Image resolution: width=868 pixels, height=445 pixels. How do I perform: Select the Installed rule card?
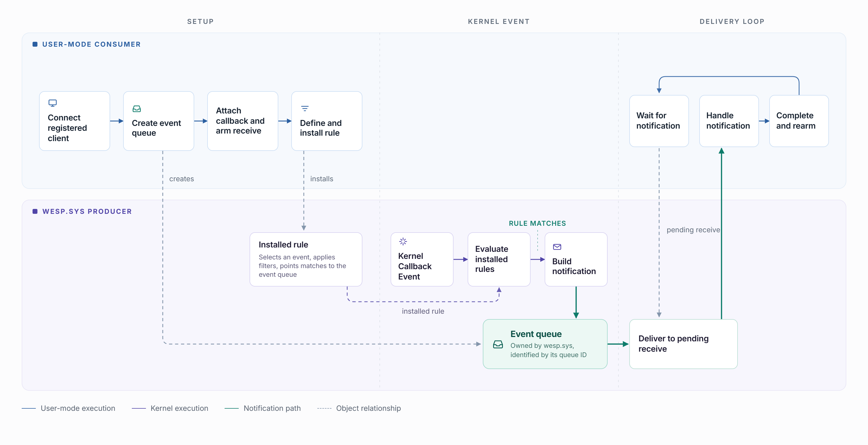point(306,259)
